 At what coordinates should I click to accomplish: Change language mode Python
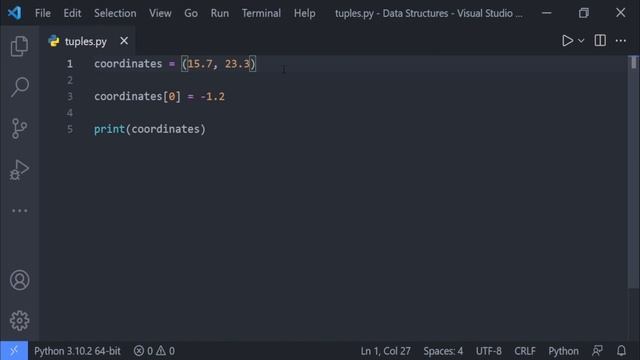(x=563, y=351)
